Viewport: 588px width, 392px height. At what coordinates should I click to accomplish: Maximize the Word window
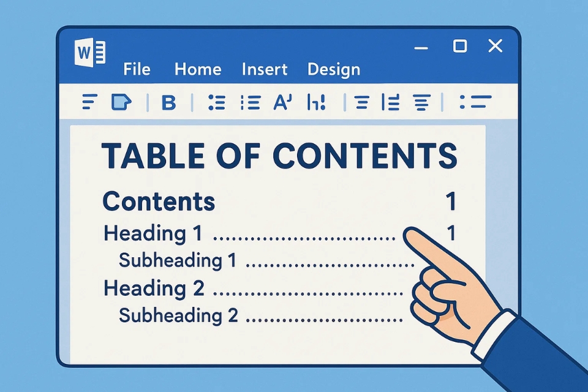pyautogui.click(x=459, y=46)
